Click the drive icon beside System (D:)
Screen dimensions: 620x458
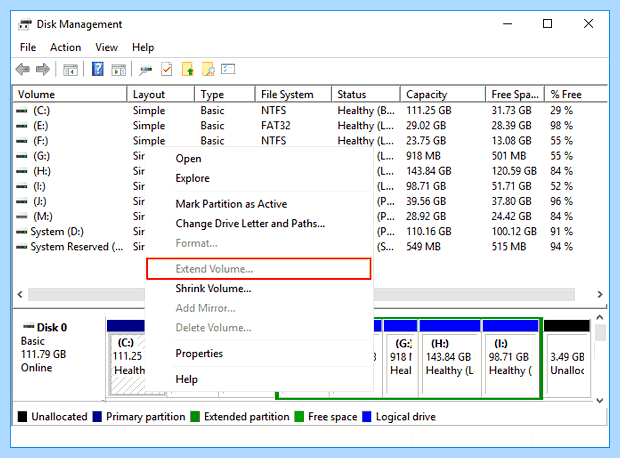[x=22, y=232]
